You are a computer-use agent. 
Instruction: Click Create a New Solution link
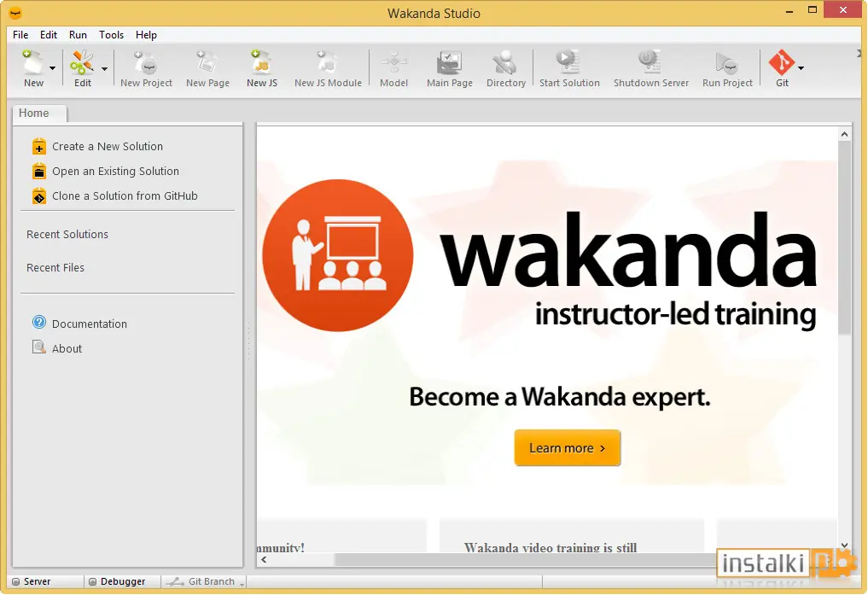(x=108, y=147)
